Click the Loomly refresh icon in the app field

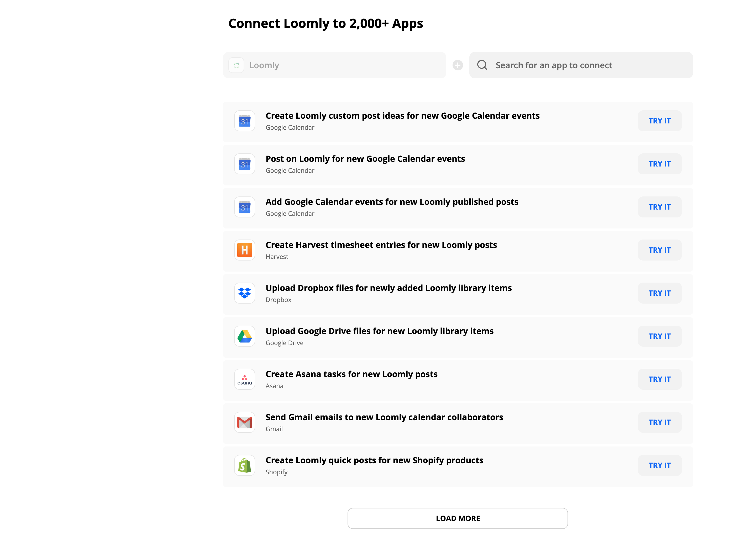coord(236,65)
